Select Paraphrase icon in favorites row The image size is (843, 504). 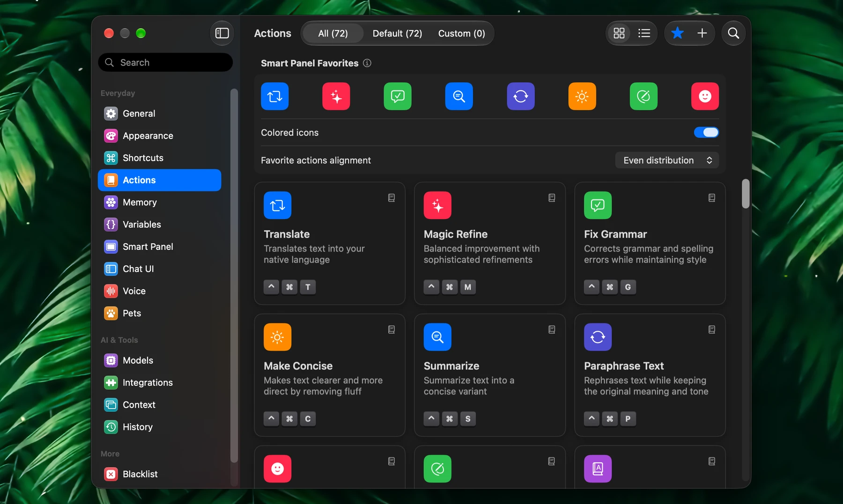(x=521, y=96)
